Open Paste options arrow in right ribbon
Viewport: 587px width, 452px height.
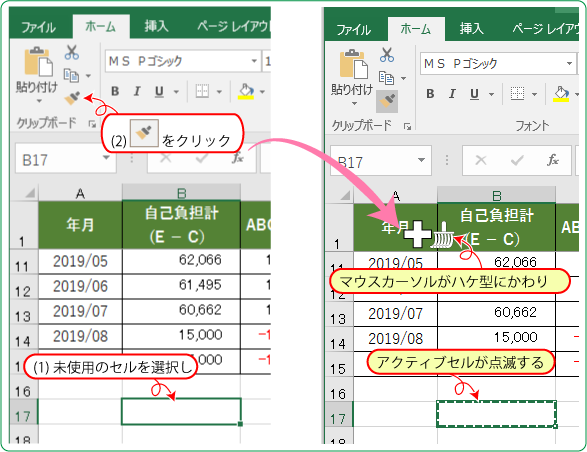click(x=355, y=103)
